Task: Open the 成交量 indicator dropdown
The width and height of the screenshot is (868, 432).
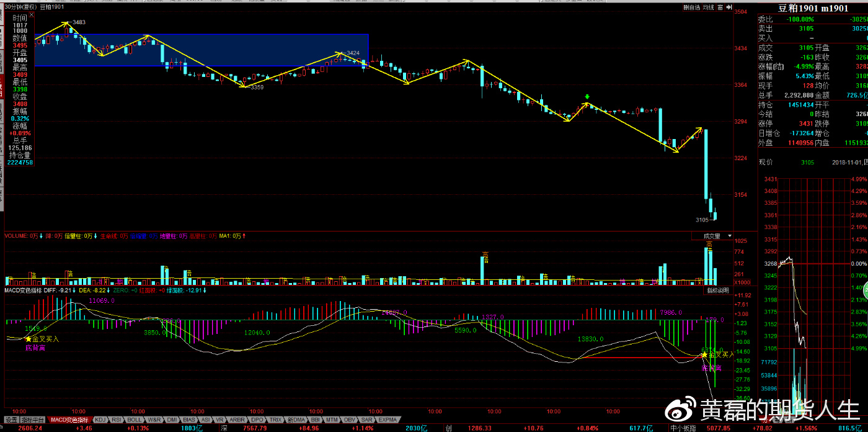Action: 712,236
